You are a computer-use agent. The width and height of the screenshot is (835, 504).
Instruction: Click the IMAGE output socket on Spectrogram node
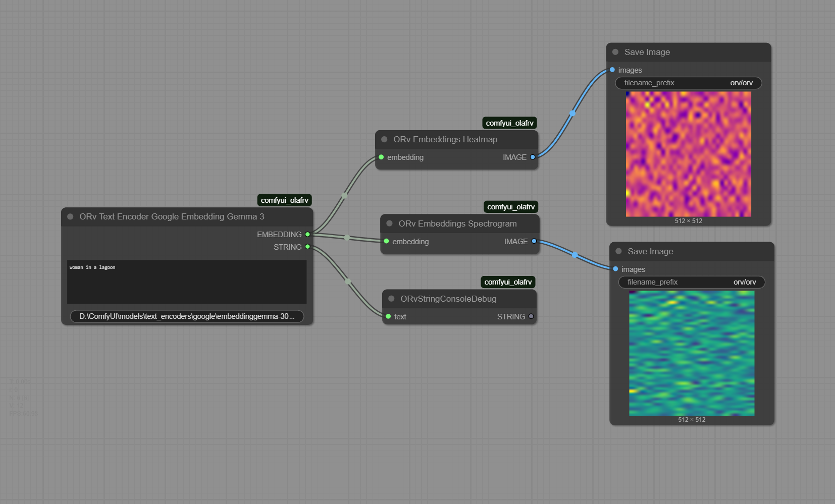pos(534,241)
